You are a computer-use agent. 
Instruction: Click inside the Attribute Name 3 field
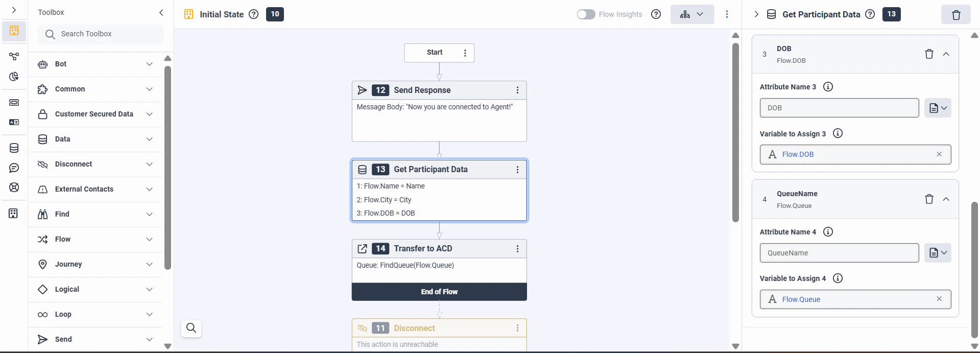click(839, 108)
